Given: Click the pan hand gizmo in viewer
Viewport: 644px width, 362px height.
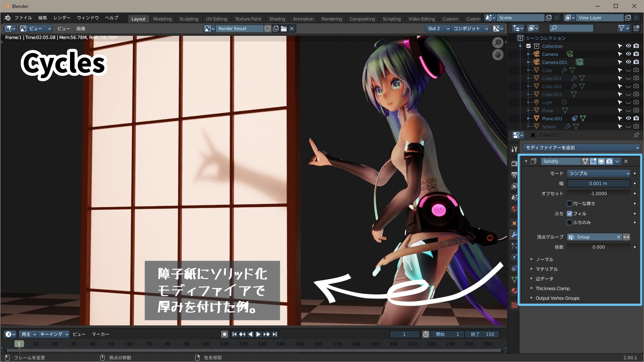Looking at the screenshot, I should (x=498, y=55).
